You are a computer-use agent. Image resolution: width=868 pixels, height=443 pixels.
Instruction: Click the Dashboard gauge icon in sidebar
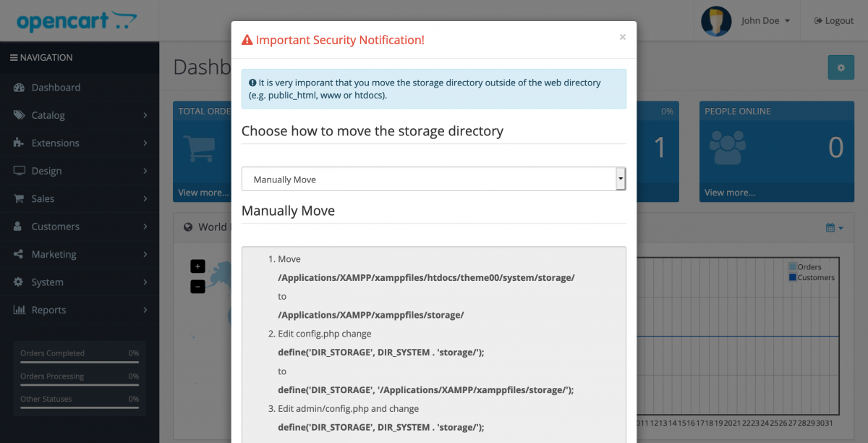click(x=19, y=88)
